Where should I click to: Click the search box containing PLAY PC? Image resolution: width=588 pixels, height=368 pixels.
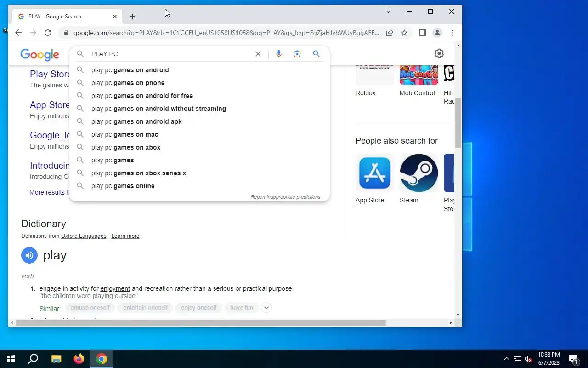click(170, 54)
